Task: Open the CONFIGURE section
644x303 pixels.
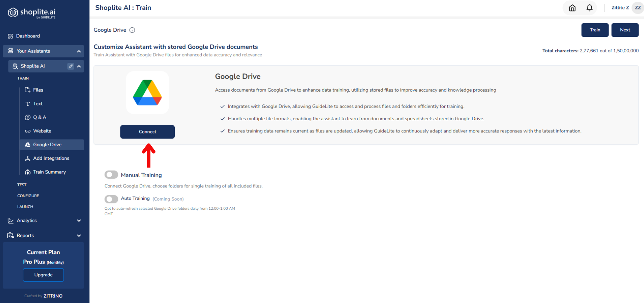Action: point(28,196)
